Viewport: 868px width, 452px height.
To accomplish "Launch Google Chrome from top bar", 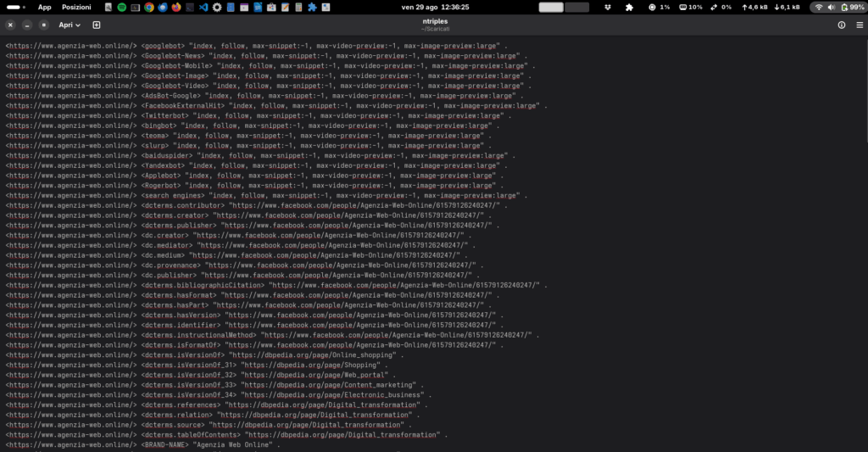I will (x=149, y=7).
